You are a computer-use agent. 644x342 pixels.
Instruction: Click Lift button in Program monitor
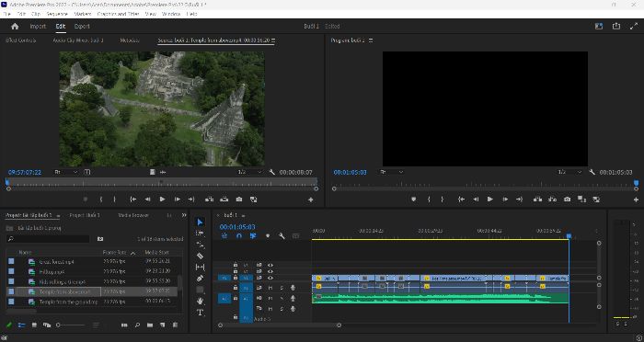tap(537, 199)
